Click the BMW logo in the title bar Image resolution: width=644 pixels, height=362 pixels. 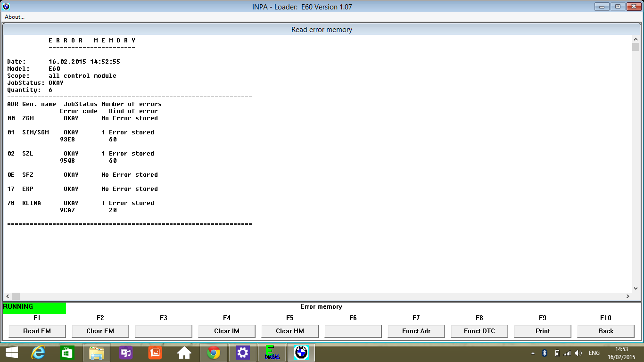point(6,7)
